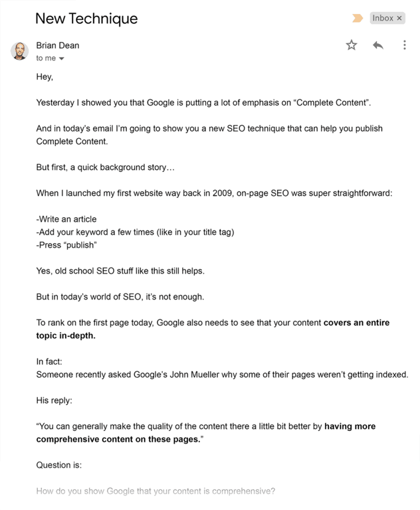420x510 pixels.
Task: Click the "His reply:" line
Action: coord(56,400)
